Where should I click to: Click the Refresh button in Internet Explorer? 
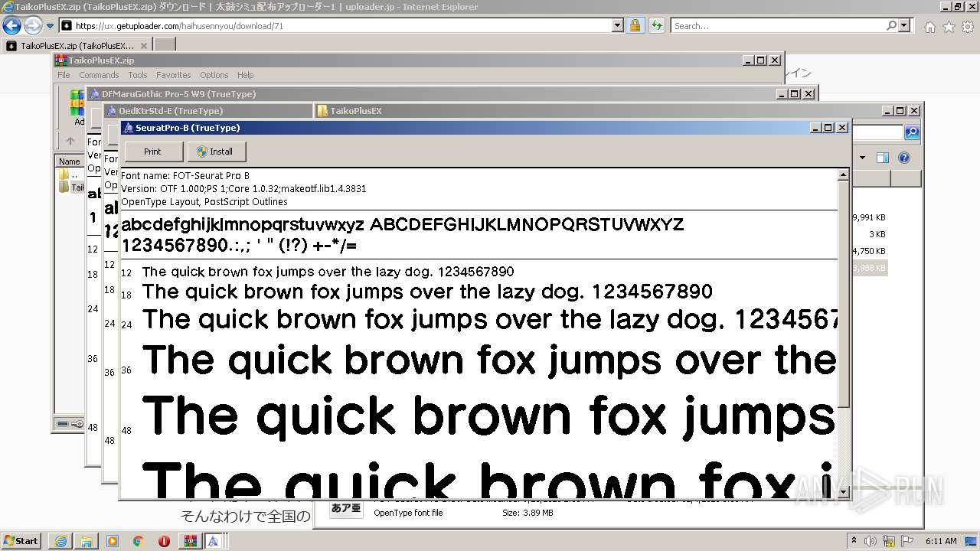click(x=656, y=26)
